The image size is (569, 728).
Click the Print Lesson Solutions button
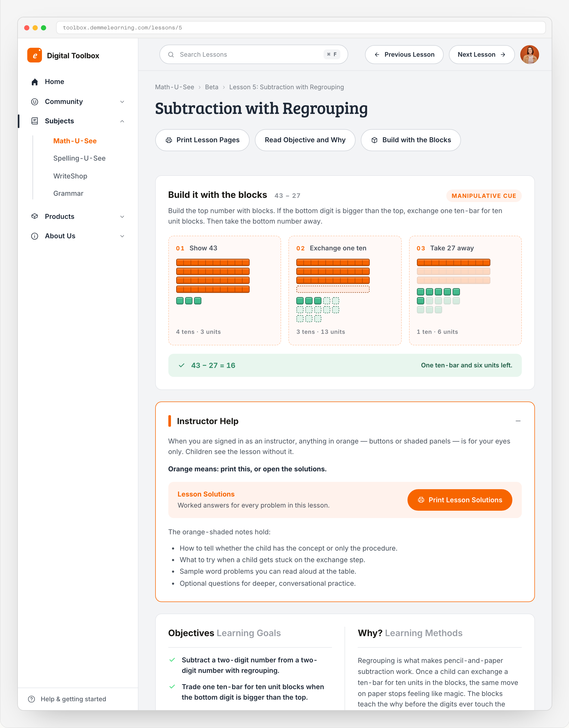[459, 500]
